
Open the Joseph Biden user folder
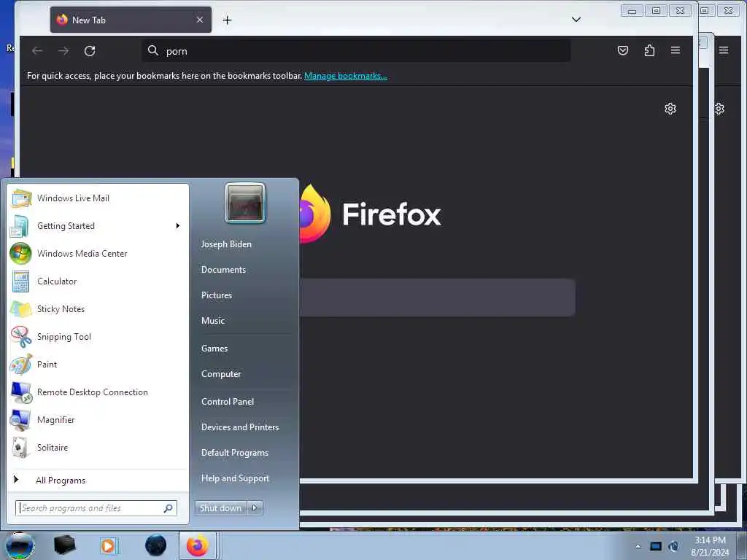(x=226, y=244)
